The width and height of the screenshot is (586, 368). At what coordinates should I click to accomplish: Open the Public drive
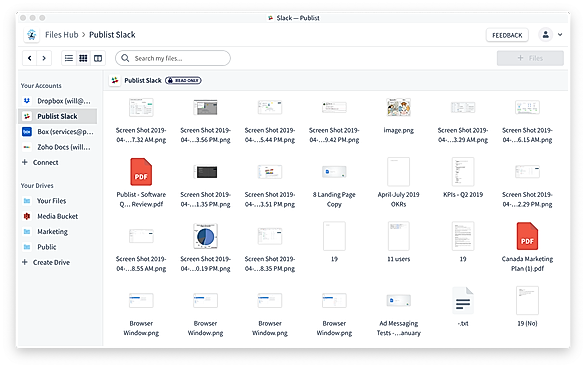pos(40,247)
